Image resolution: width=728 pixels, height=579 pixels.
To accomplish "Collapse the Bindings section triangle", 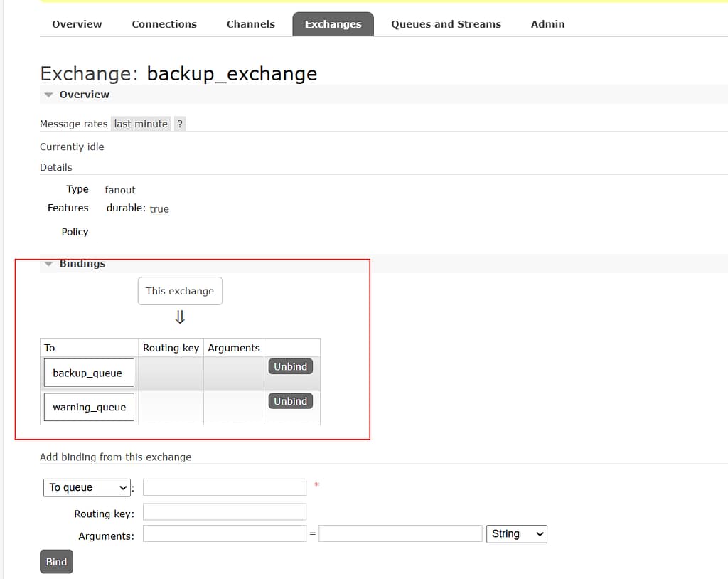I will [48, 264].
